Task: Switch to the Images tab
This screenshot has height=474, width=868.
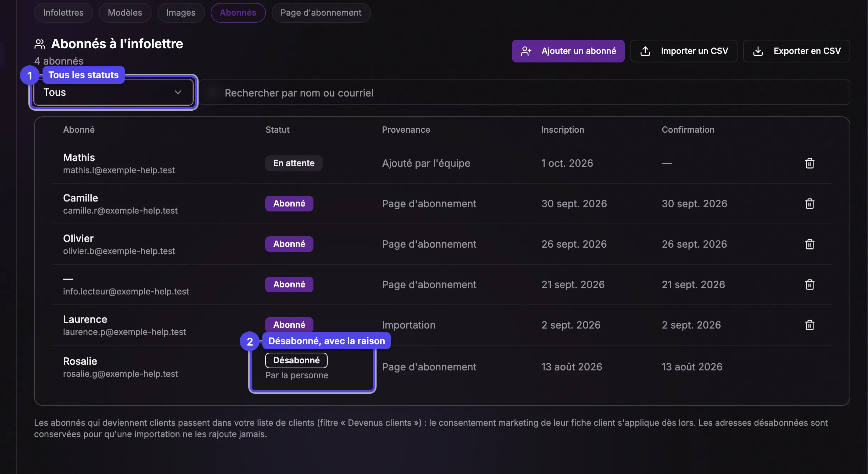Action: [x=181, y=13]
